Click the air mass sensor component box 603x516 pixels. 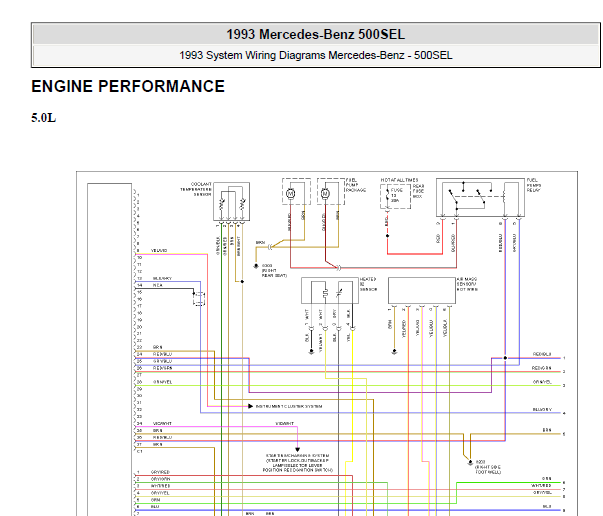click(422, 290)
